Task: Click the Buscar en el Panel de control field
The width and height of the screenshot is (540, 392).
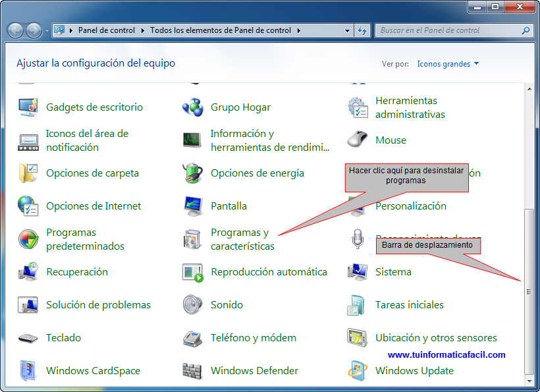Action: (449, 30)
